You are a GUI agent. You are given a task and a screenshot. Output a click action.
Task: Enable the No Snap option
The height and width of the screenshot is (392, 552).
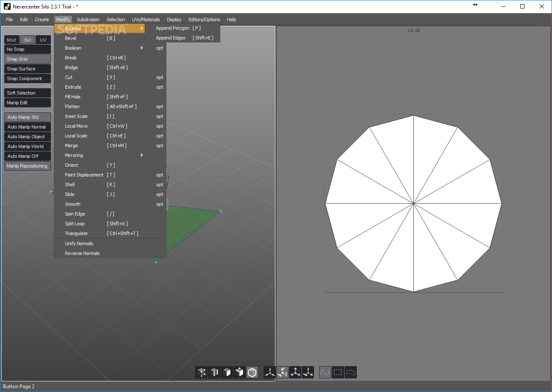click(x=28, y=49)
